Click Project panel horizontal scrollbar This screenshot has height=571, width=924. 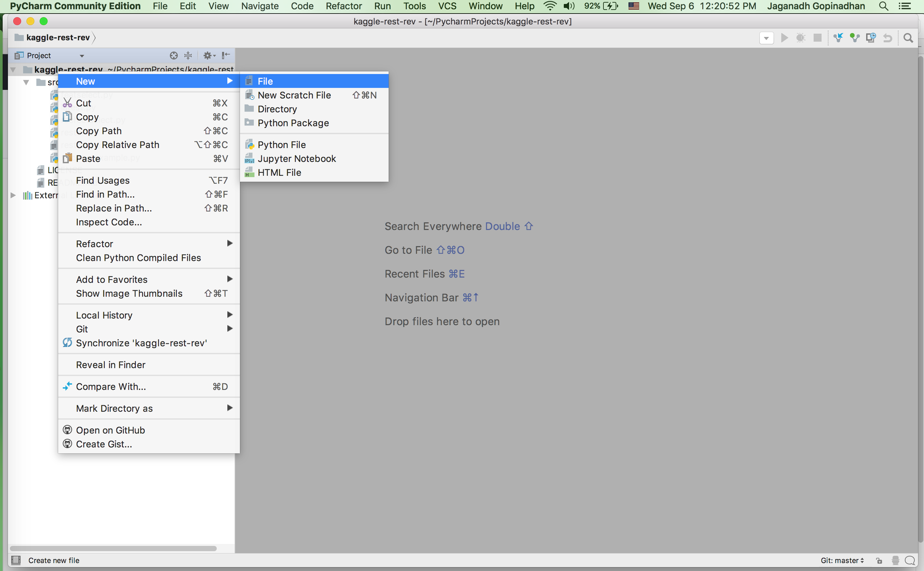113,548
